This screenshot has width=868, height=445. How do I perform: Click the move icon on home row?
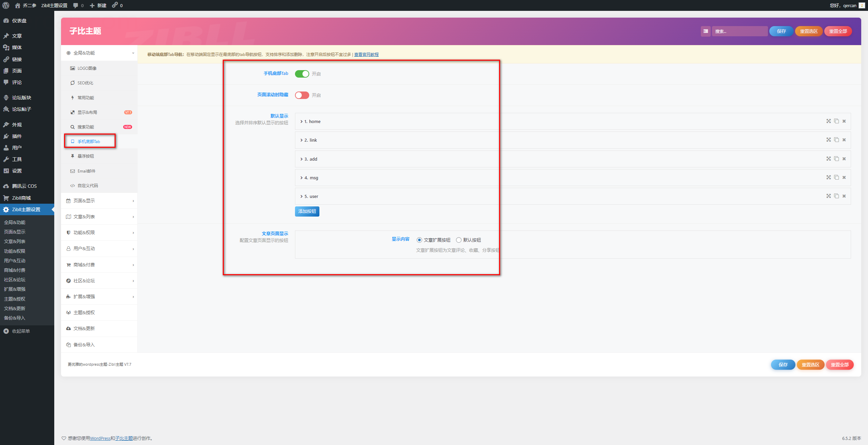point(828,121)
